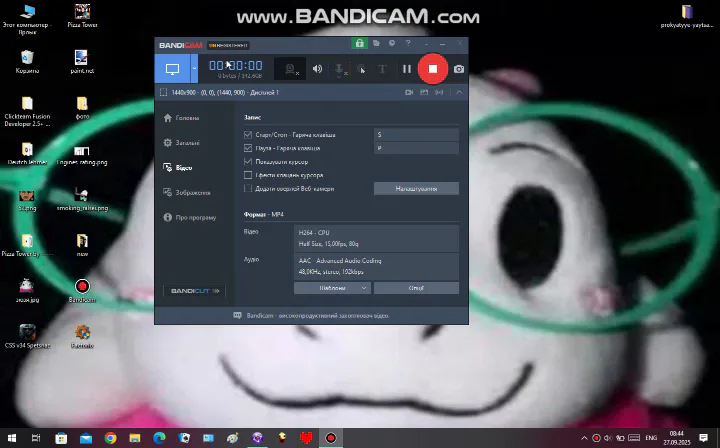This screenshot has width=720, height=448.
Task: Stop recording with red button
Action: click(x=433, y=69)
